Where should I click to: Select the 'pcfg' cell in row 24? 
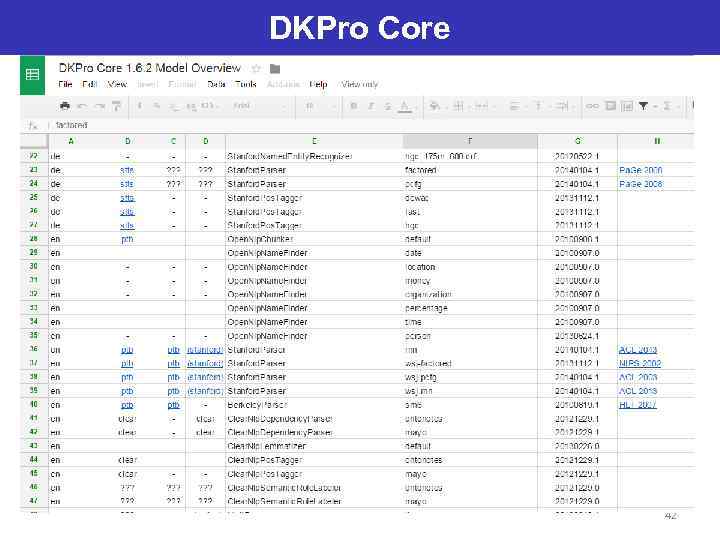point(470,184)
